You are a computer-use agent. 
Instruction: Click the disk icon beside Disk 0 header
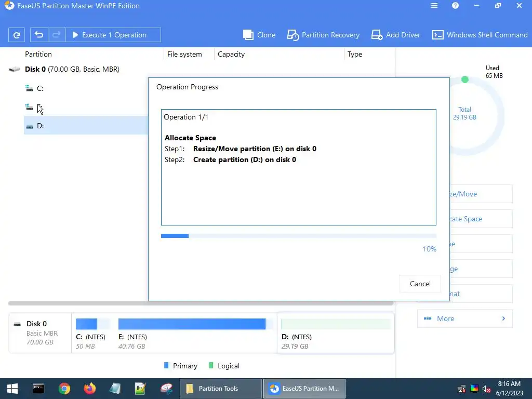point(15,69)
